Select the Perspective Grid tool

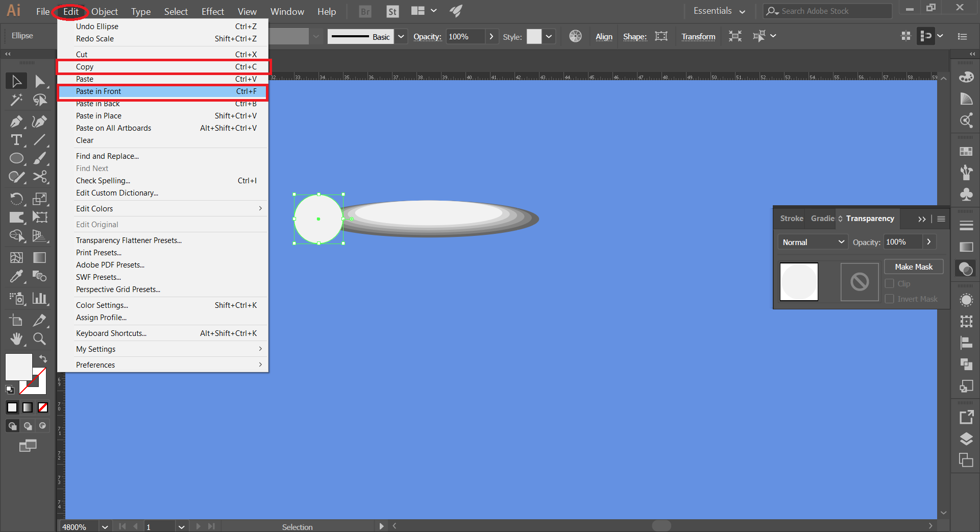(40, 236)
